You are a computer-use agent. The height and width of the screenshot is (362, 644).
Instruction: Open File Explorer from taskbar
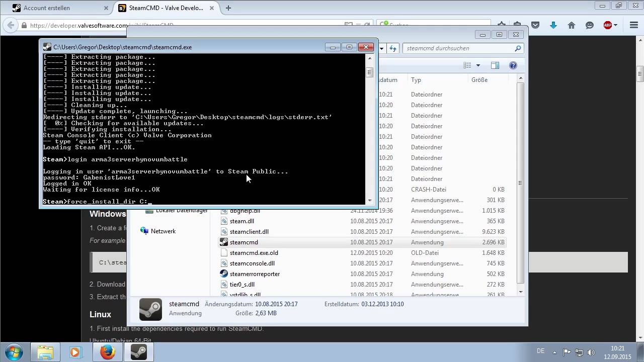[x=45, y=352]
